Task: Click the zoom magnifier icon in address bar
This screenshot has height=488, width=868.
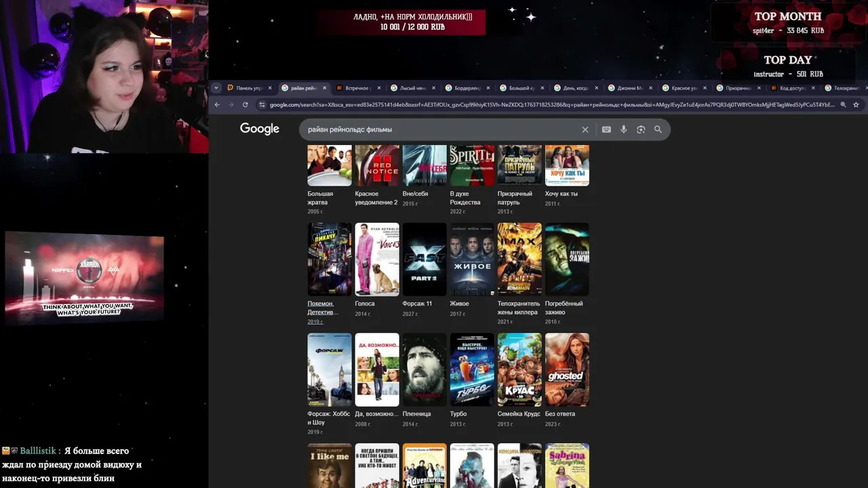Action: point(843,104)
